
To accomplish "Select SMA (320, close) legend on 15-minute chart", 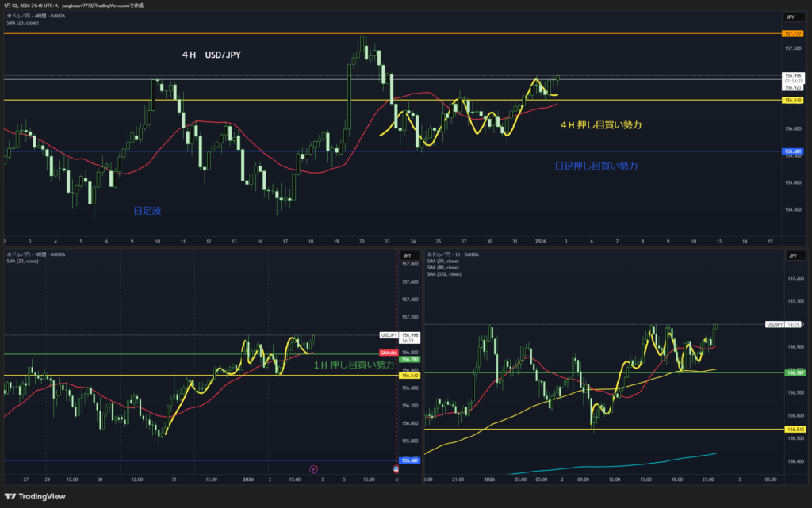I will pyautogui.click(x=444, y=273).
